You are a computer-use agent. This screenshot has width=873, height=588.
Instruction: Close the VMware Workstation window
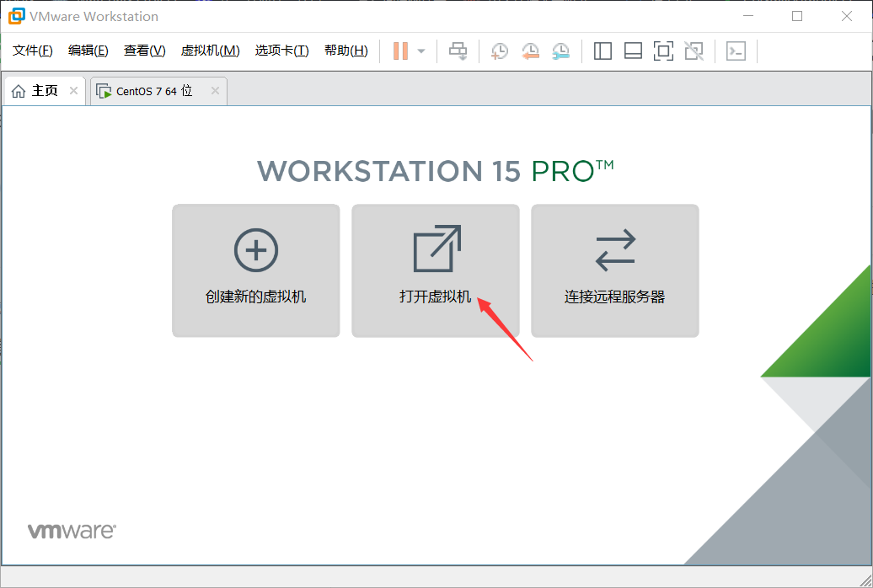coord(846,16)
